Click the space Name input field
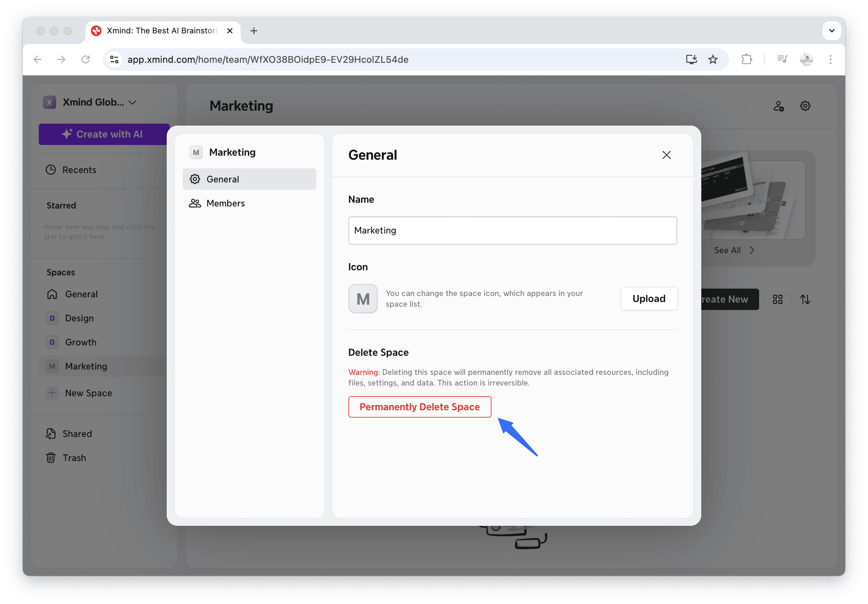 pos(512,231)
